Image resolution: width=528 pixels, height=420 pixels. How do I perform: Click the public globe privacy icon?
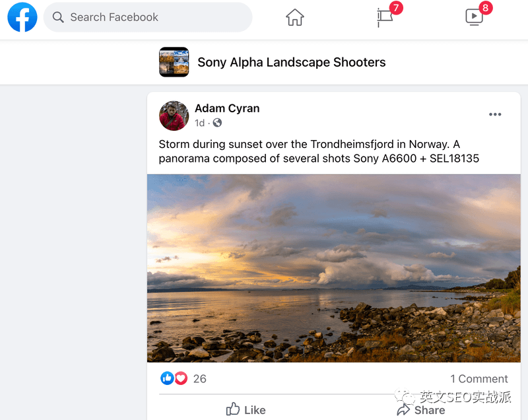pos(218,123)
